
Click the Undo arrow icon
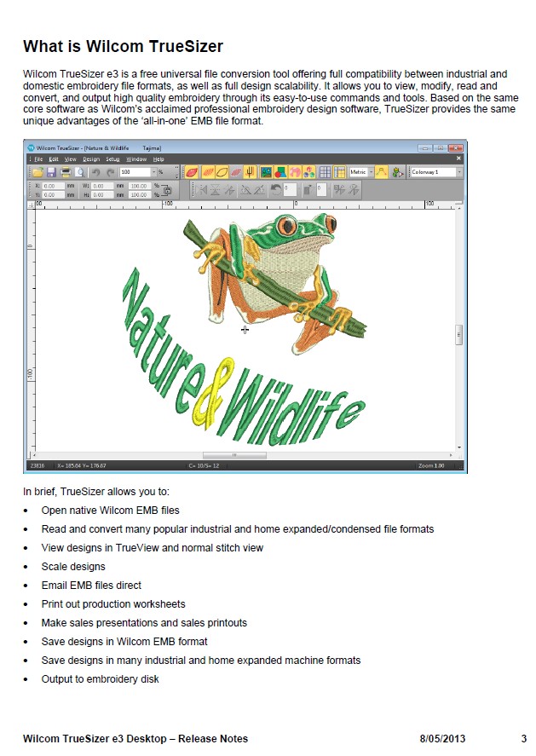coord(96,172)
